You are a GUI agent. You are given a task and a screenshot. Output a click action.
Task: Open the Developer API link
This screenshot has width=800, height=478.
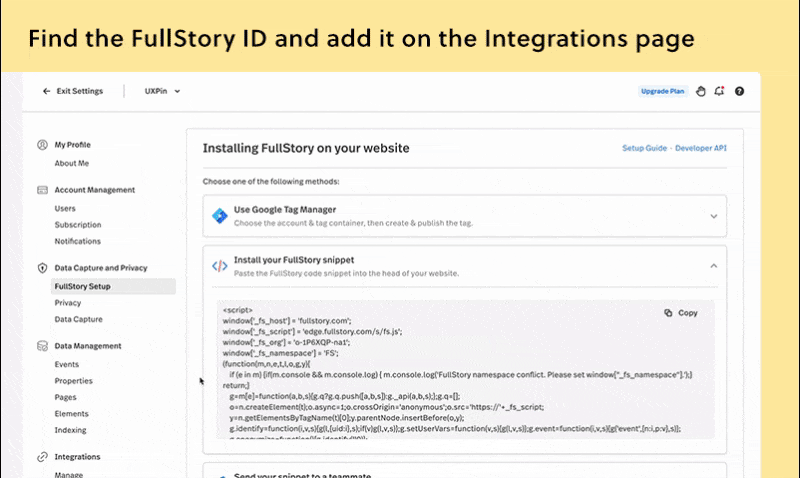tap(701, 148)
